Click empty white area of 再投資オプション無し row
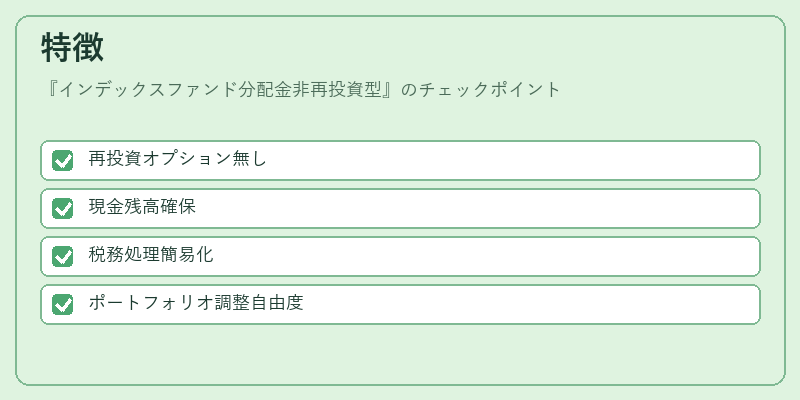 510,160
